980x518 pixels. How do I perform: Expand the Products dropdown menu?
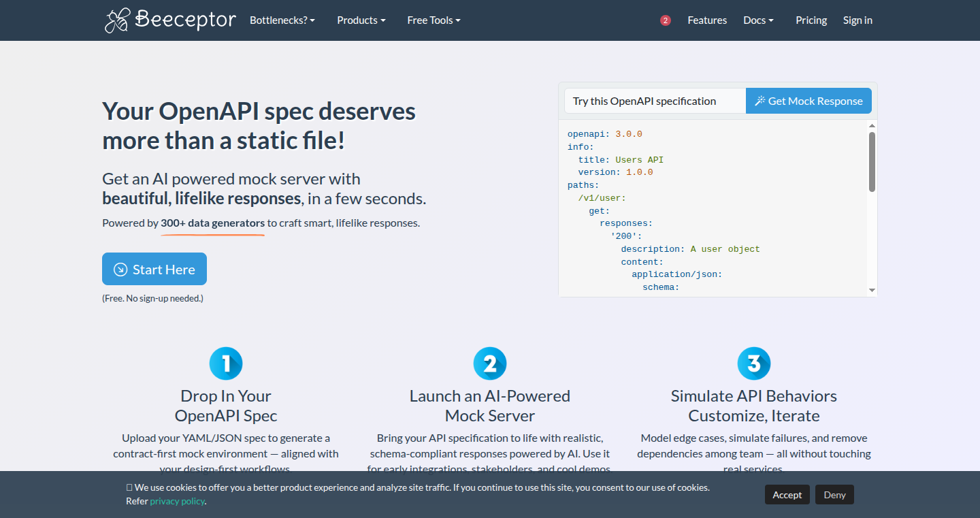pos(361,20)
